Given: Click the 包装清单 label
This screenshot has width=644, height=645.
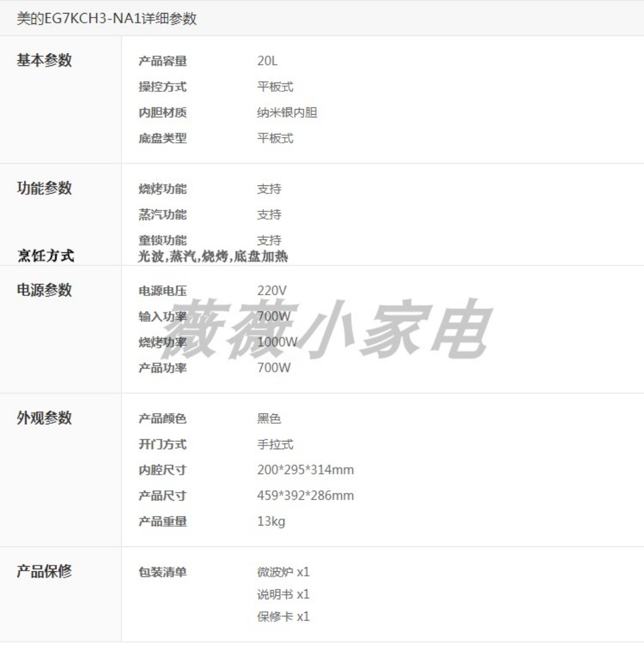Looking at the screenshot, I should point(163,572).
